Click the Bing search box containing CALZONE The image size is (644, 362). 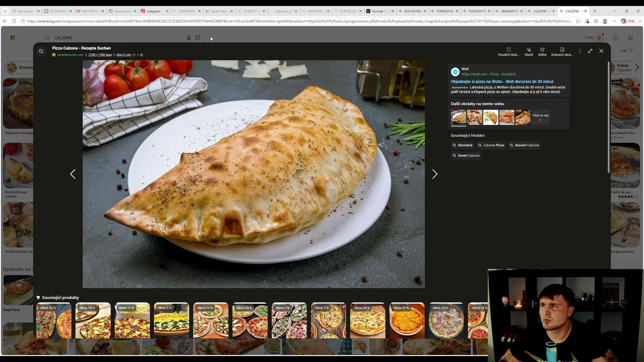pyautogui.click(x=122, y=38)
